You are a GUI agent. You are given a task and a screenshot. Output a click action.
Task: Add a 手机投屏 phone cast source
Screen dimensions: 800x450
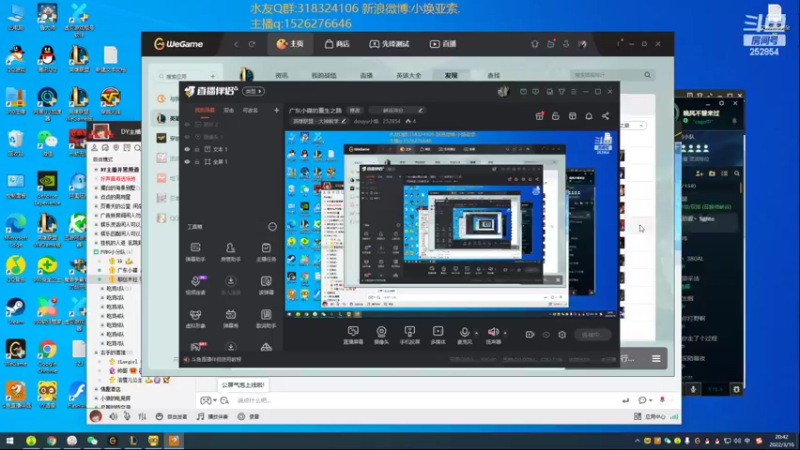[x=410, y=335]
